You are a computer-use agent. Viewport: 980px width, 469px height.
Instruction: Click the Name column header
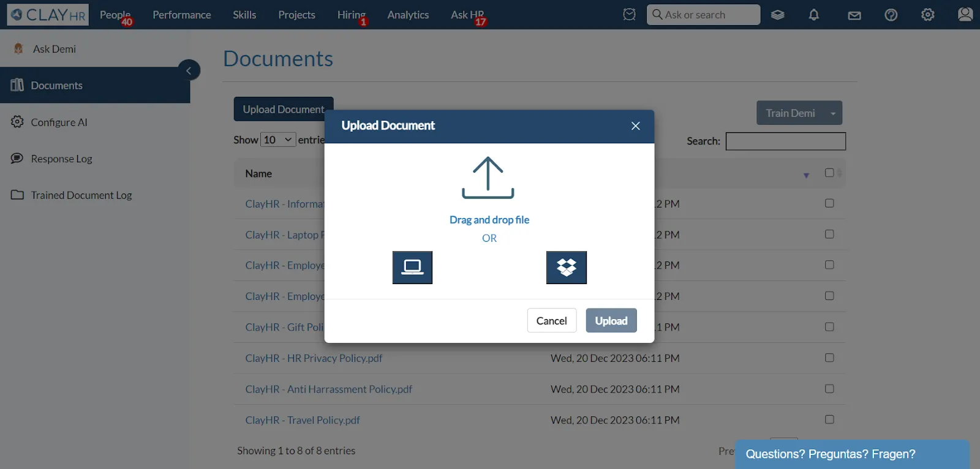click(258, 174)
